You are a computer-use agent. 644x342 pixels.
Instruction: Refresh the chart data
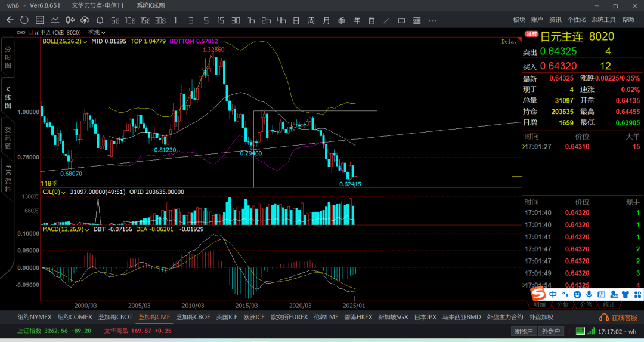tap(24, 20)
